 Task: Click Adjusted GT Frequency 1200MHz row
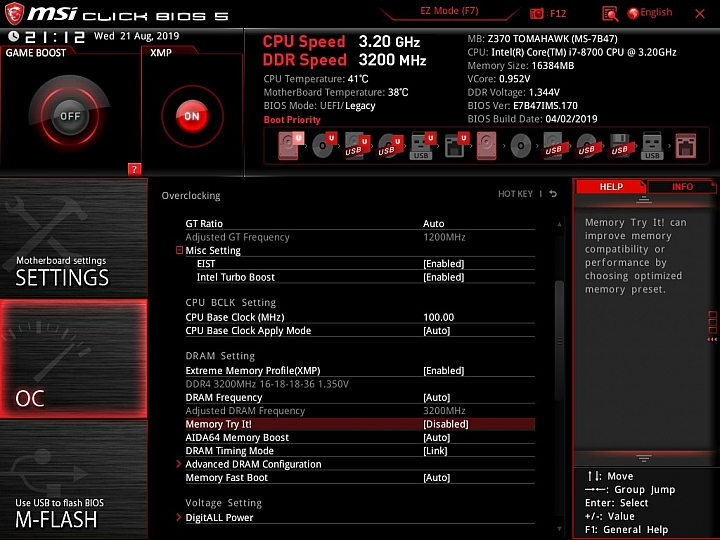coord(360,237)
